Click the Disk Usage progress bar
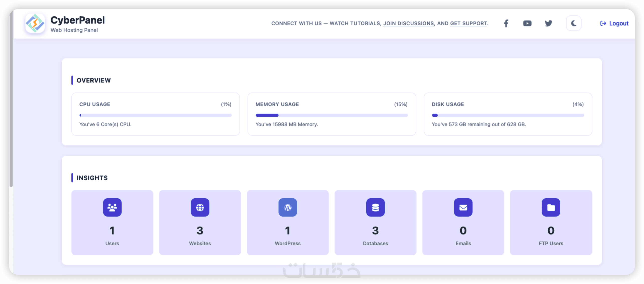Image resolution: width=644 pixels, height=284 pixels. pos(508,115)
